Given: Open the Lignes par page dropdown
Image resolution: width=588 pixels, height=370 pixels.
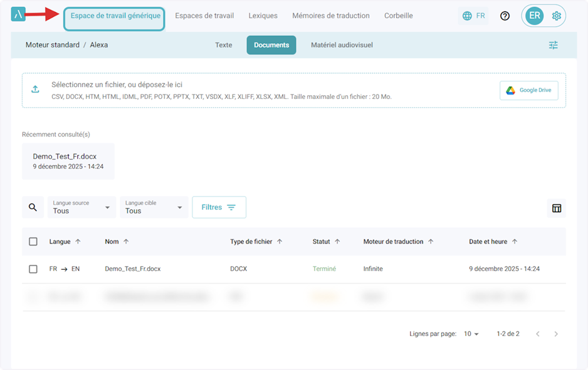Looking at the screenshot, I should coord(471,334).
